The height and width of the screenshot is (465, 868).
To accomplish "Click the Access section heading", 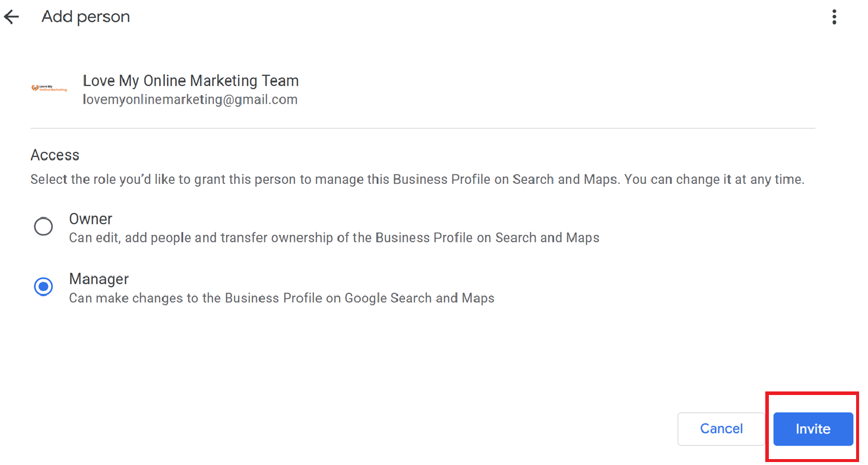I will click(x=55, y=155).
